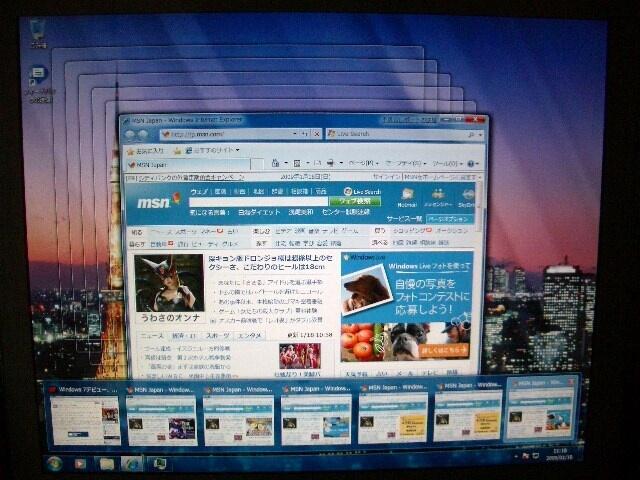
Task: Click the green ウェブ検索 search button
Action: coord(355,201)
